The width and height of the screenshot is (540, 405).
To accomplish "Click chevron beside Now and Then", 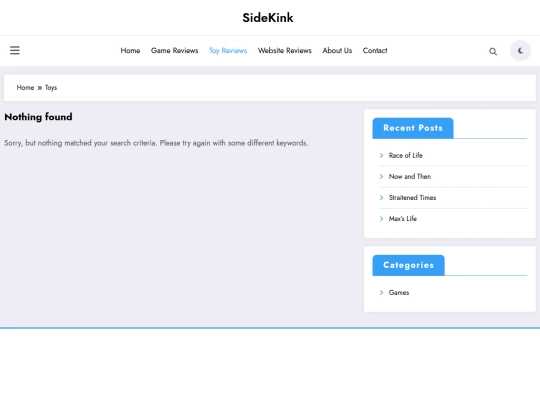I will 381,176.
